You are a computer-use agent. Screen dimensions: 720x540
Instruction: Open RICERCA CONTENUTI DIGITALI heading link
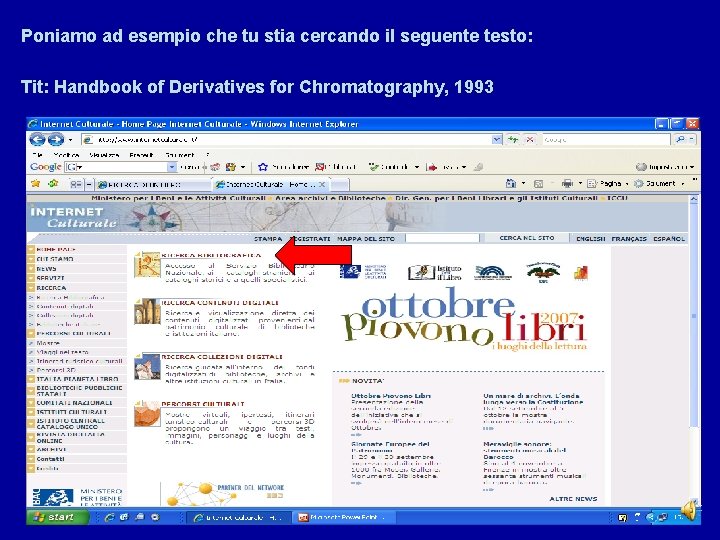point(220,303)
